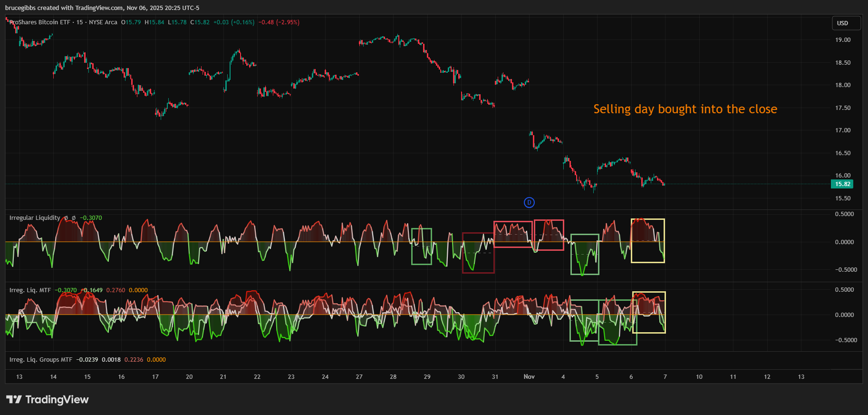This screenshot has height=415, width=868.
Task: Click the orange 0.0000 value in MTF legend
Action: pos(138,290)
